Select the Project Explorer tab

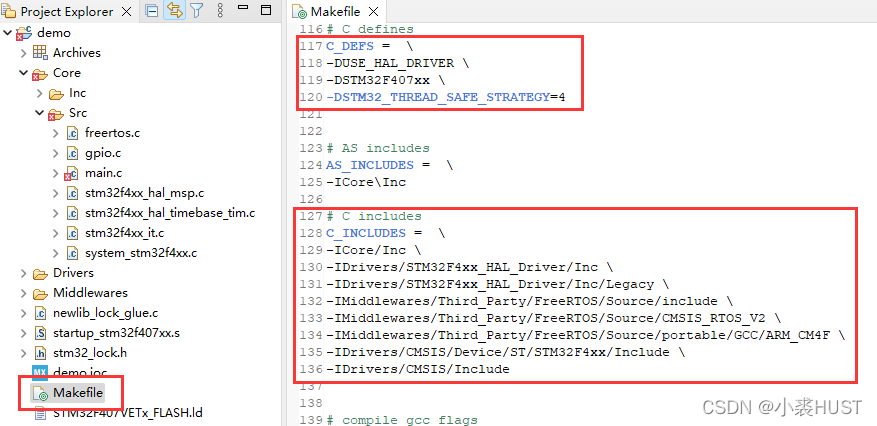[x=67, y=12]
